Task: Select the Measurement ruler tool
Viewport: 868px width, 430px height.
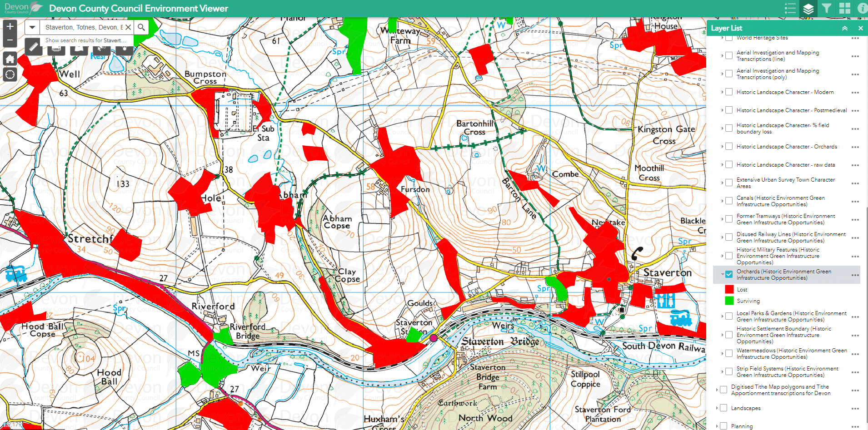Action: pos(33,47)
